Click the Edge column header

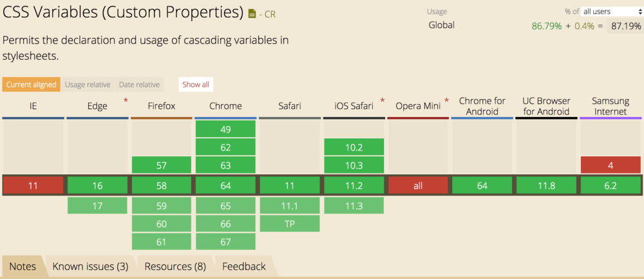[x=97, y=106]
